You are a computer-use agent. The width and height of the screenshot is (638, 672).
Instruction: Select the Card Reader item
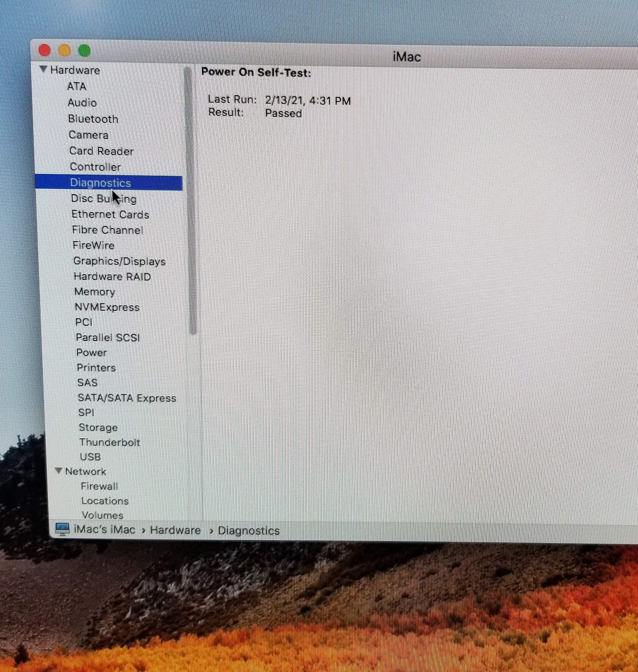[101, 151]
